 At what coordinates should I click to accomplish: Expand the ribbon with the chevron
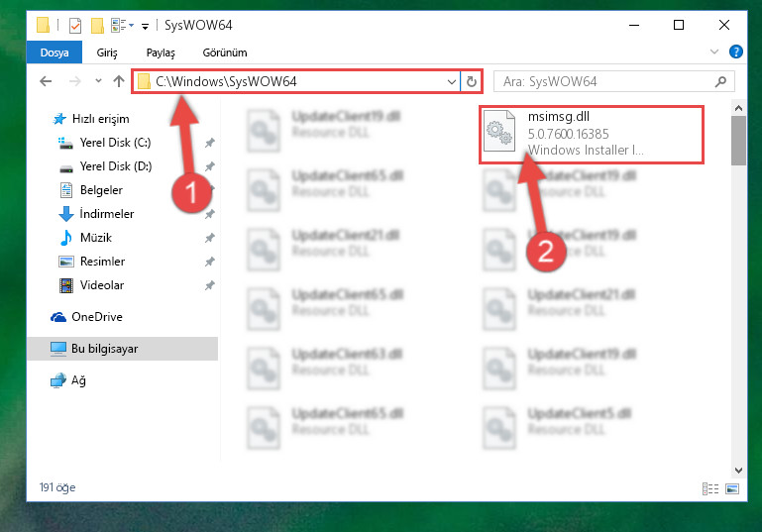(x=713, y=52)
